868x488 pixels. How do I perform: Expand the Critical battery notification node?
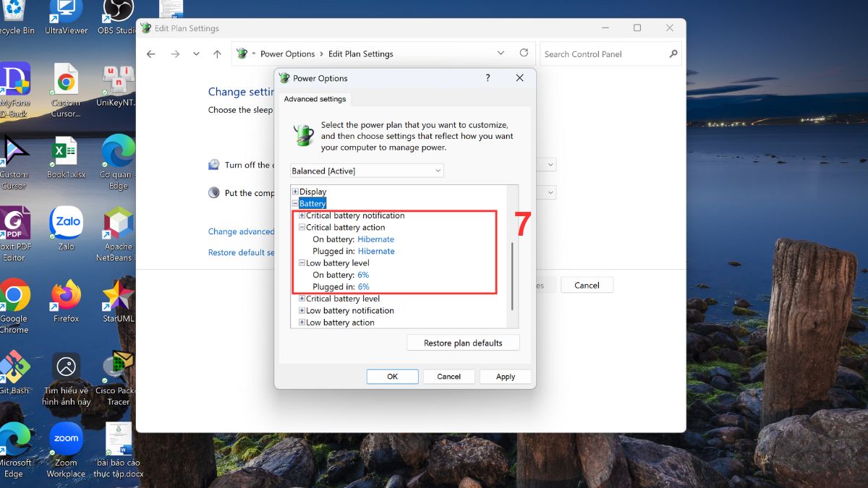(x=302, y=215)
